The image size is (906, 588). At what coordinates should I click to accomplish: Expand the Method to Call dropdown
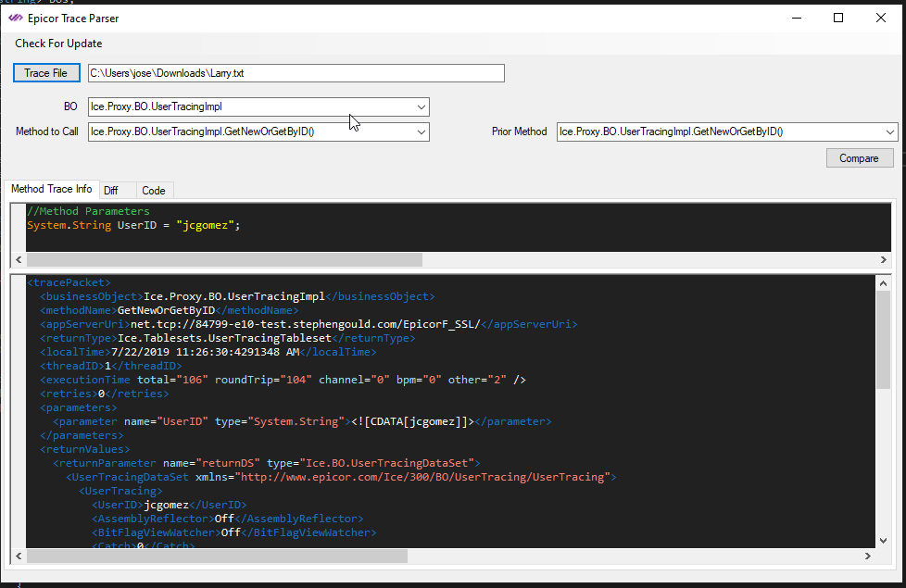pos(422,131)
